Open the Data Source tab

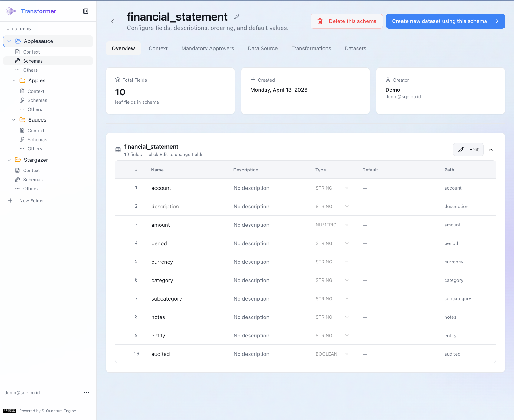[262, 48]
